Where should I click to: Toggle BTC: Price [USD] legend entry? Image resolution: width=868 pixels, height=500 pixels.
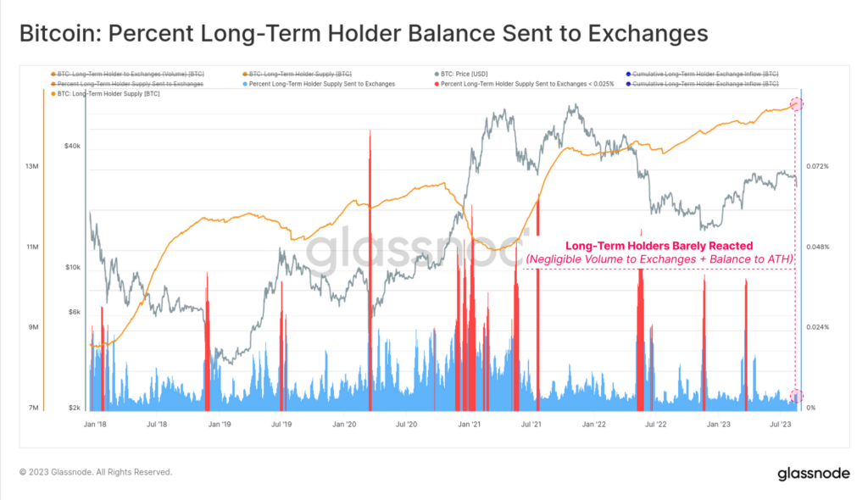[461, 74]
